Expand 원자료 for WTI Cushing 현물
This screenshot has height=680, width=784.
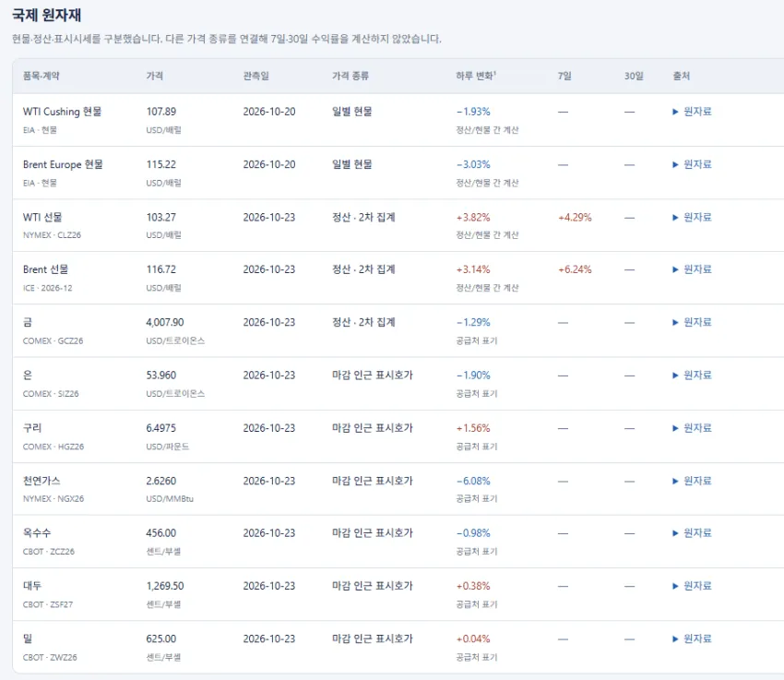(692, 112)
